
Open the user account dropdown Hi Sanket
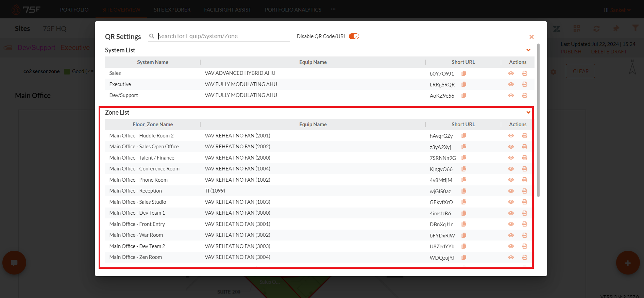point(617,10)
